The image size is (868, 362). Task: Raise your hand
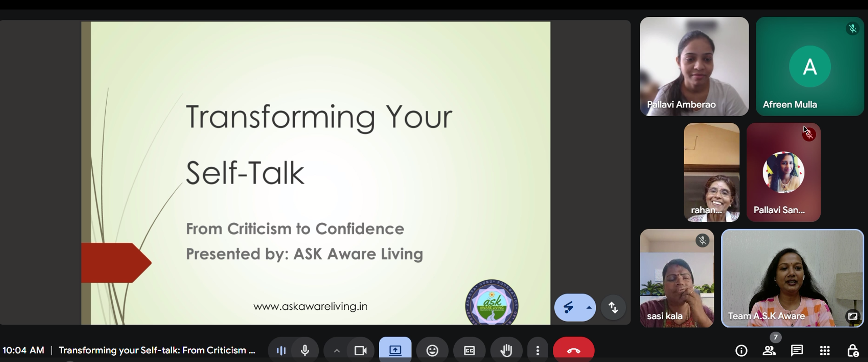point(506,351)
